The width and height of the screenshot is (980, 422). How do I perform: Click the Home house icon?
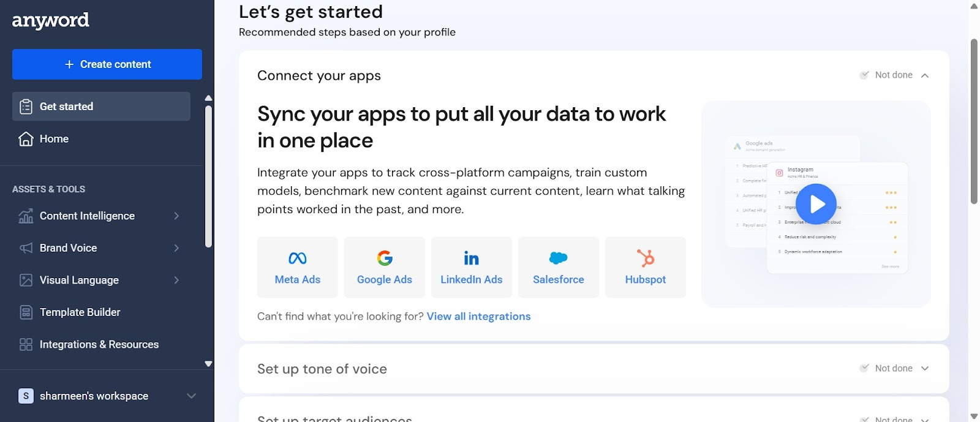(26, 139)
